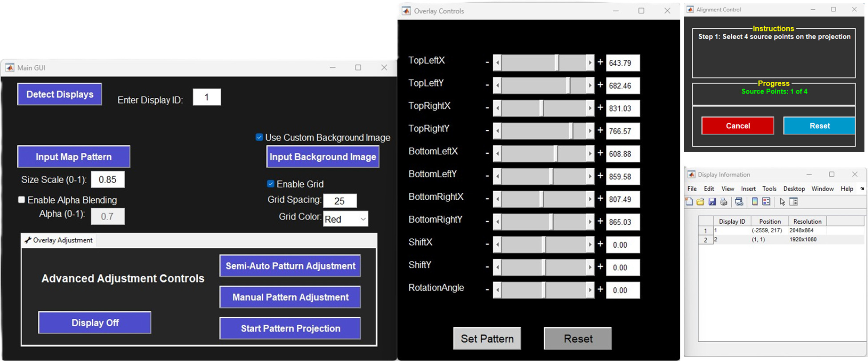This screenshot has height=361, width=868.
Task: Uncheck Use Custom Background Image checkbox
Action: 260,137
